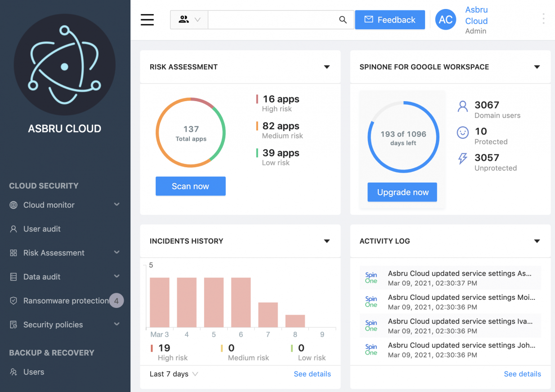The width and height of the screenshot is (555, 392).
Task: Open the SpinOne for Google Workspace panel arrow
Action: click(x=537, y=67)
